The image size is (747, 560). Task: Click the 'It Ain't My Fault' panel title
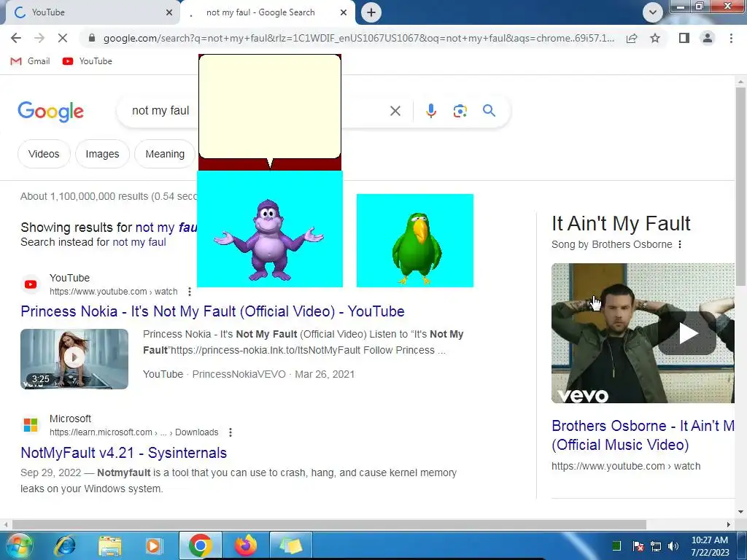[x=621, y=223]
